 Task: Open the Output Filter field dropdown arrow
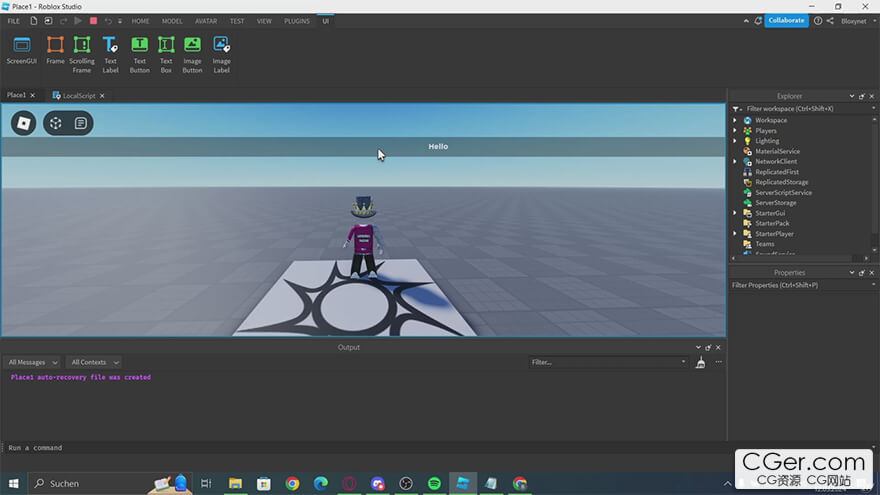coord(683,362)
